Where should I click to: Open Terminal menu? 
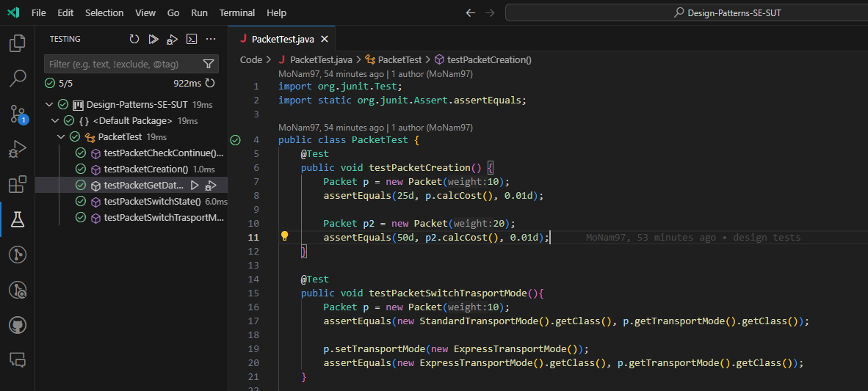point(237,12)
